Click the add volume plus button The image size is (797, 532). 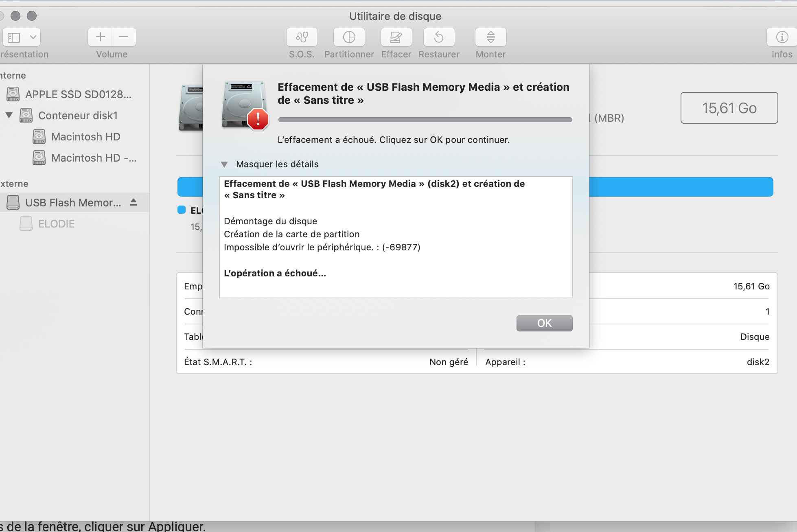tap(100, 37)
